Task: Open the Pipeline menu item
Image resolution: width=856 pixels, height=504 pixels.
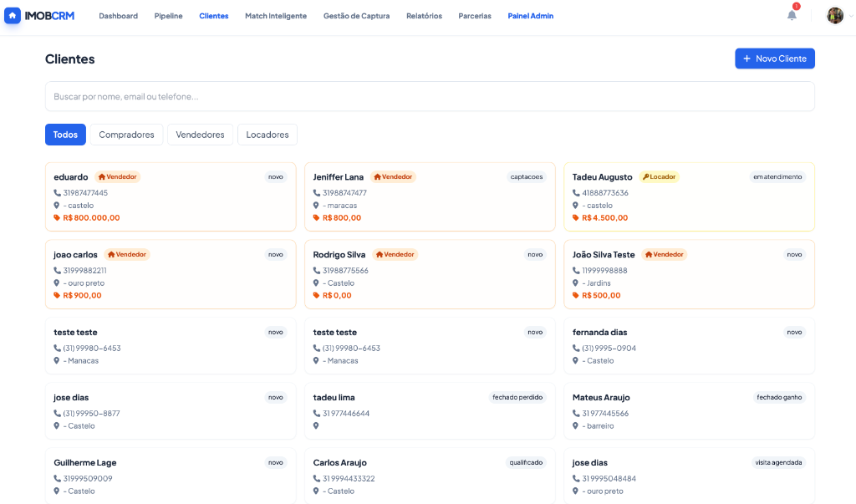Action: [169, 16]
